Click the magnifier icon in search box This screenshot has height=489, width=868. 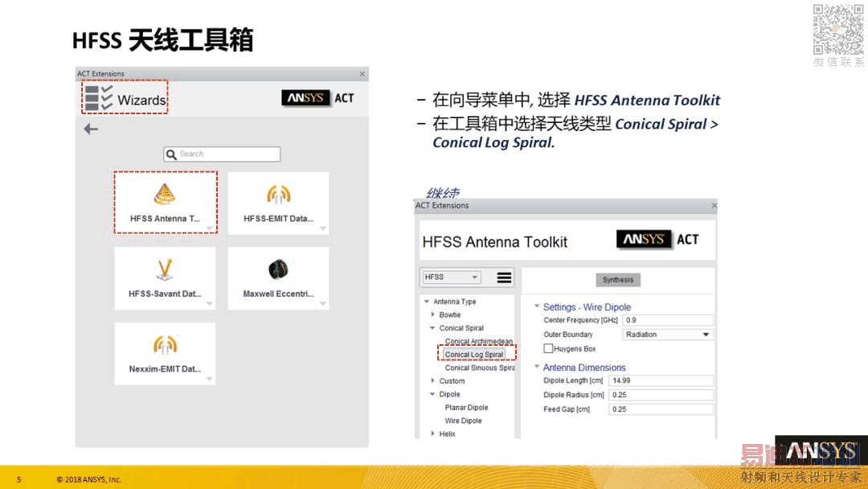click(x=172, y=154)
